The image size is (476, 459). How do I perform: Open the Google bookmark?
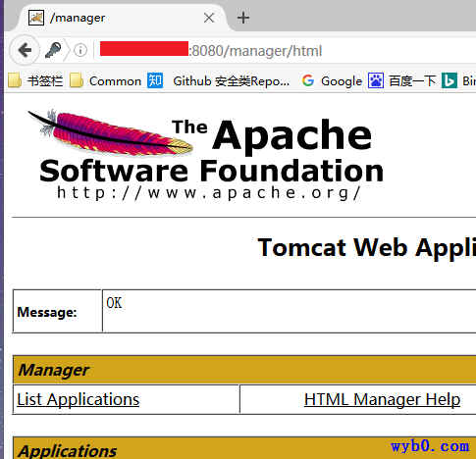pyautogui.click(x=332, y=80)
